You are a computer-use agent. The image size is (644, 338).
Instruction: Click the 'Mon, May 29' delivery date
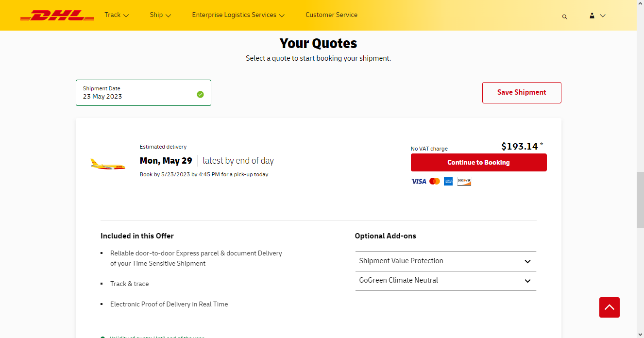pyautogui.click(x=166, y=161)
